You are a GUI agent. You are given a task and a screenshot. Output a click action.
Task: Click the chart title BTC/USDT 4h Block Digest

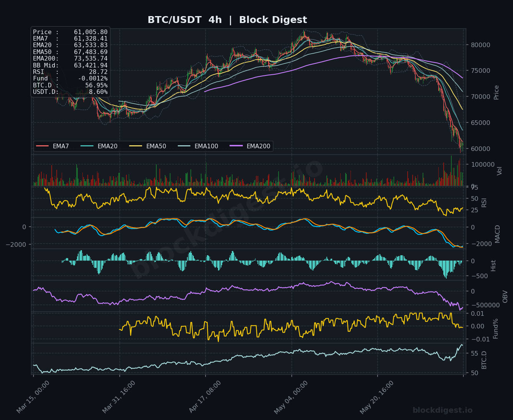click(x=227, y=20)
